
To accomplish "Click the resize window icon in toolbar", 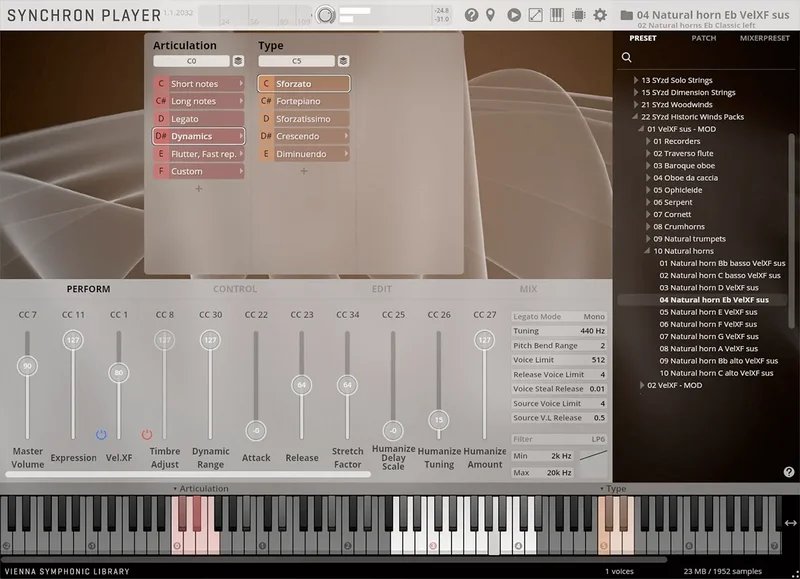I will pos(535,15).
